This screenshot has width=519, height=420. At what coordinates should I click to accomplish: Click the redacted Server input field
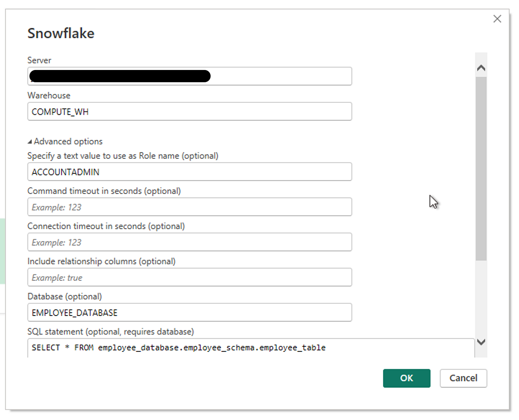point(189,76)
